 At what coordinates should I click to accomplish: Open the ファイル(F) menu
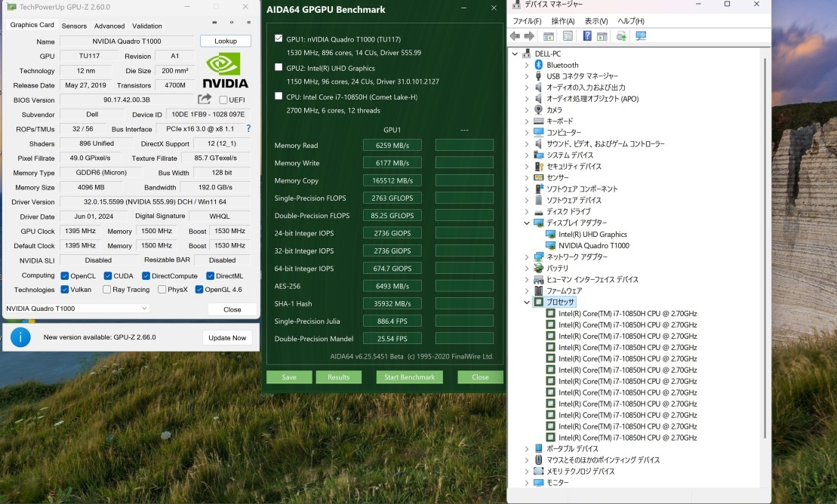[527, 21]
